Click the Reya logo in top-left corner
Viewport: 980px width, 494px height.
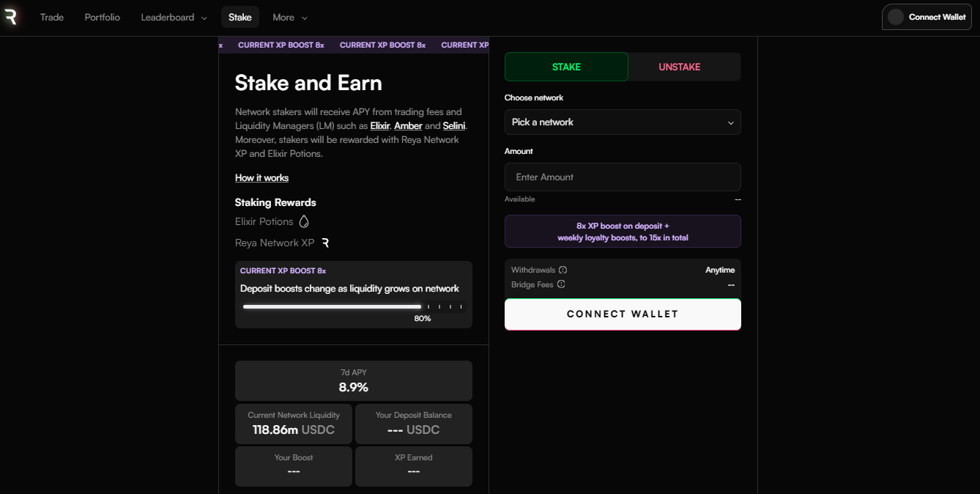click(x=10, y=17)
